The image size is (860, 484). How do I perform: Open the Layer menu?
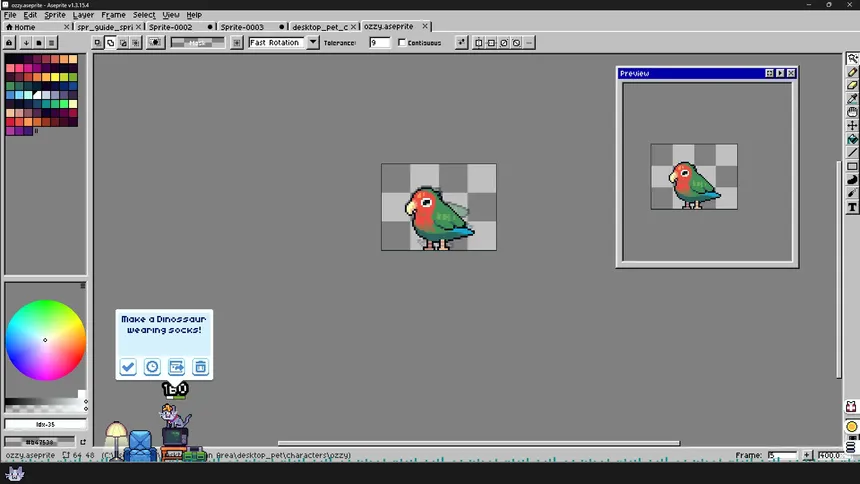(83, 15)
